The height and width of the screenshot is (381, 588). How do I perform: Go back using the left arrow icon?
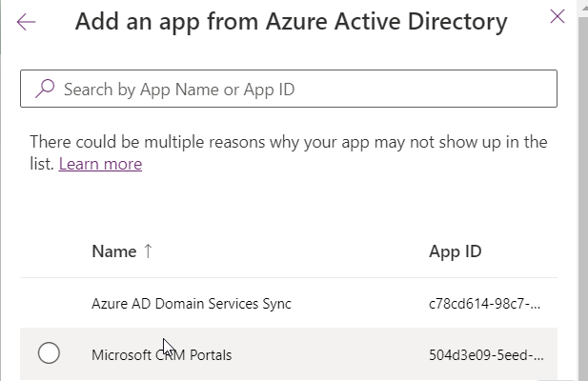[x=27, y=22]
